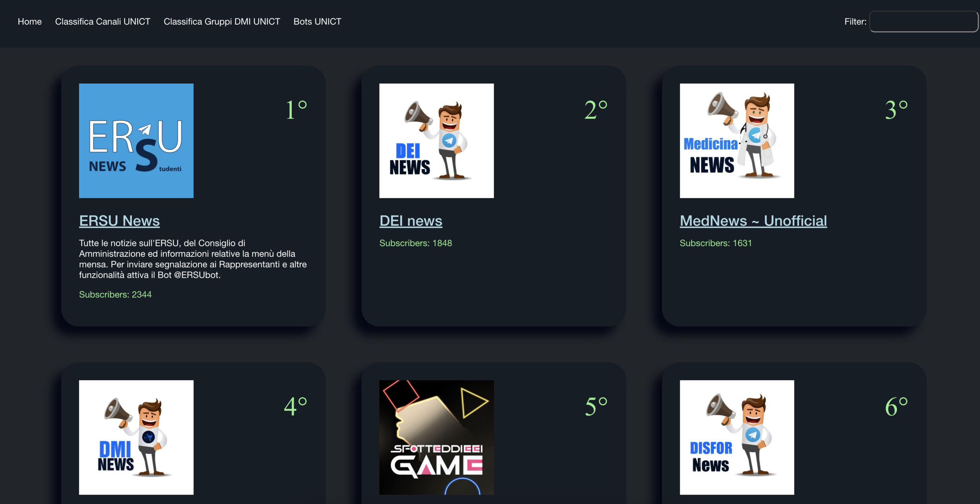This screenshot has width=980, height=504.
Task: Click the Medicina News doctor logo
Action: [737, 140]
